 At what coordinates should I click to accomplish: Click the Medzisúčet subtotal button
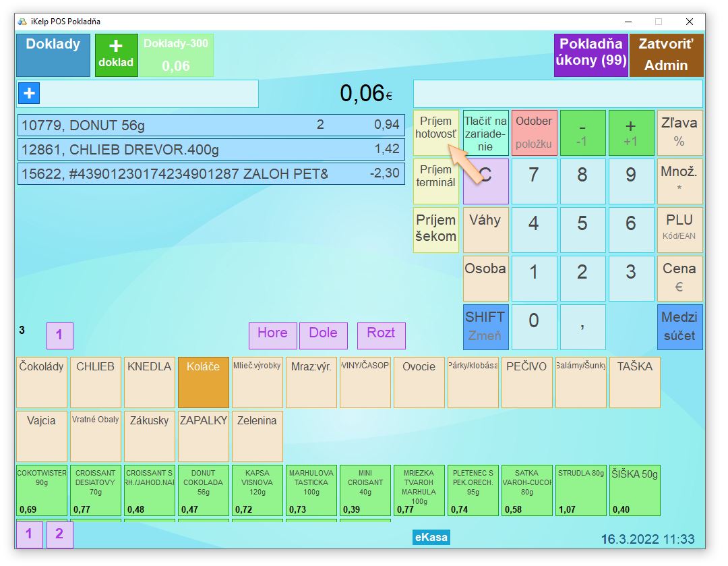point(679,327)
